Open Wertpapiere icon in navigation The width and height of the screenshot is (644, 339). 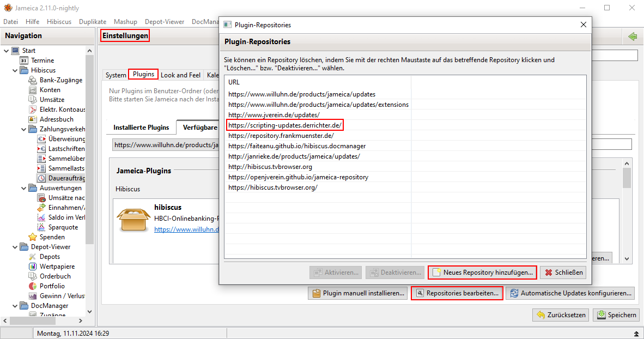(33, 267)
